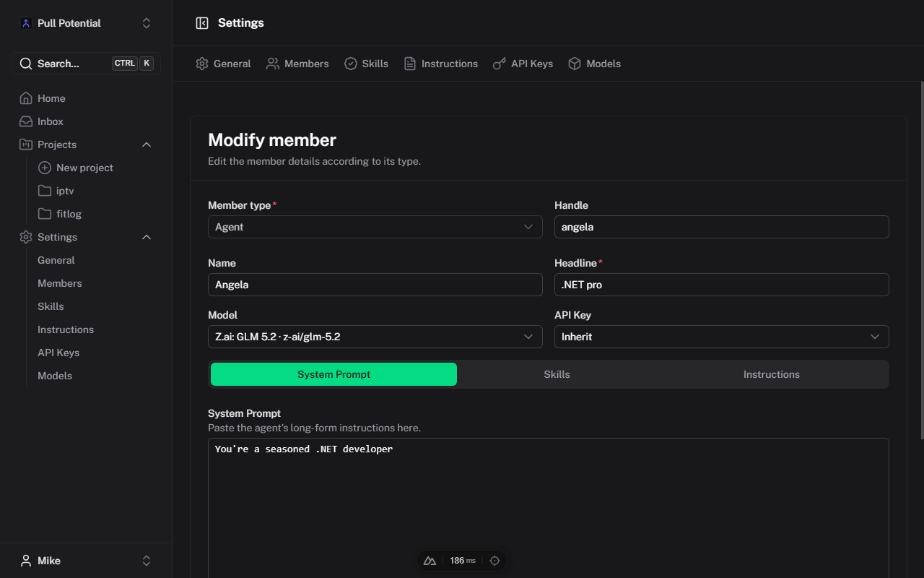Viewport: 924px width, 578px height.
Task: Click the Home icon in the sidebar
Action: [26, 98]
